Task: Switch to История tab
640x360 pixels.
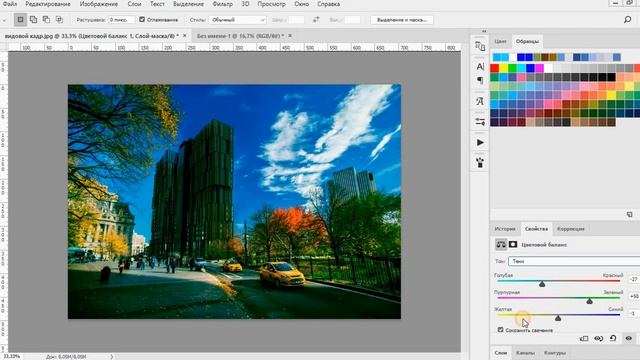Action: click(505, 229)
